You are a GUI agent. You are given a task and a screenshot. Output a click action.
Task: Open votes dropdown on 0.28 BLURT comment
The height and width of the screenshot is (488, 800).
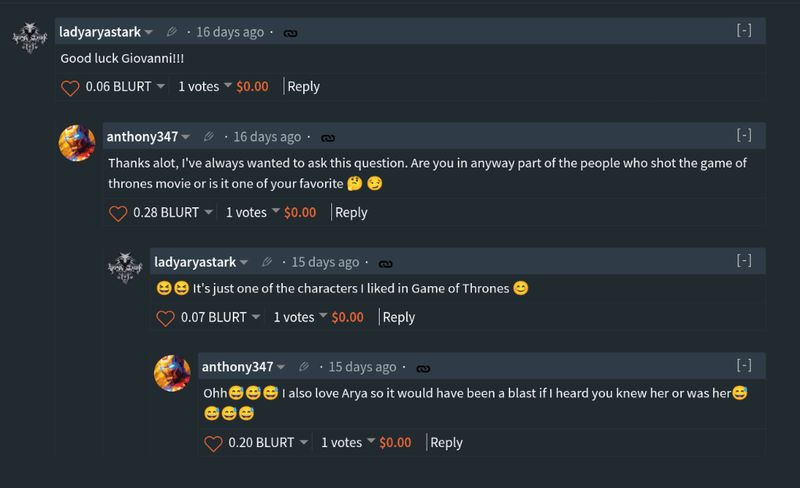pos(275,213)
